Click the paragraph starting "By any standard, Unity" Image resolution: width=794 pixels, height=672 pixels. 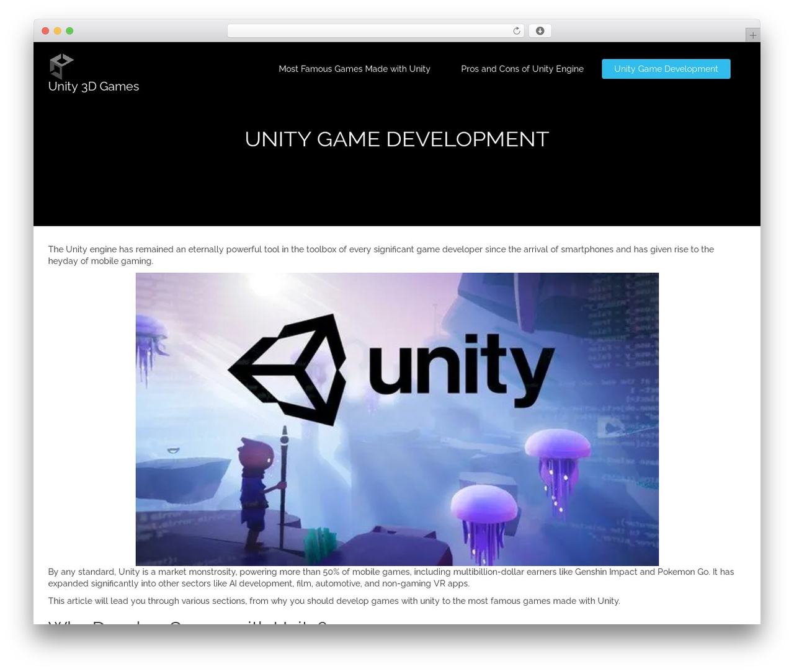tap(391, 577)
